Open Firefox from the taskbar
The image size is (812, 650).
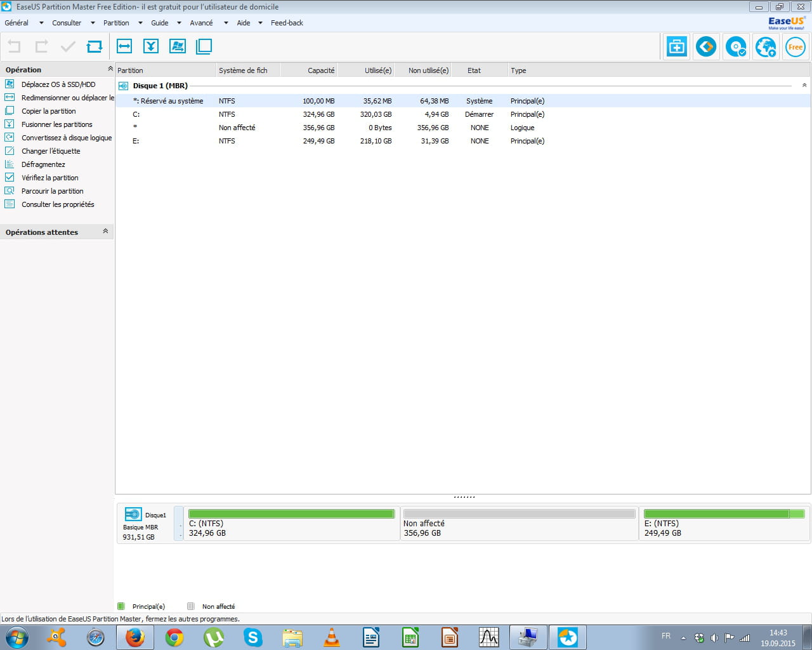click(134, 637)
